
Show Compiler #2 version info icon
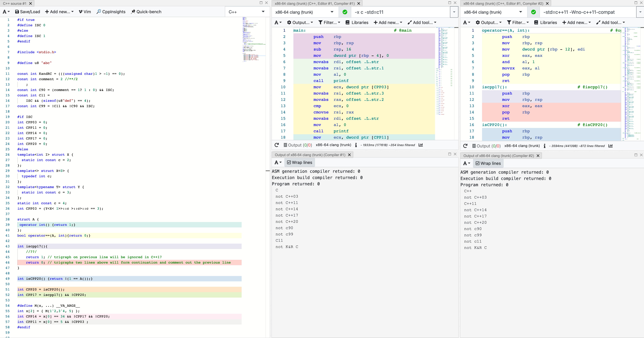click(544, 146)
